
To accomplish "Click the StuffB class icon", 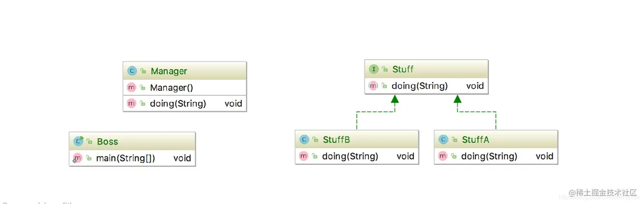I will point(304,140).
